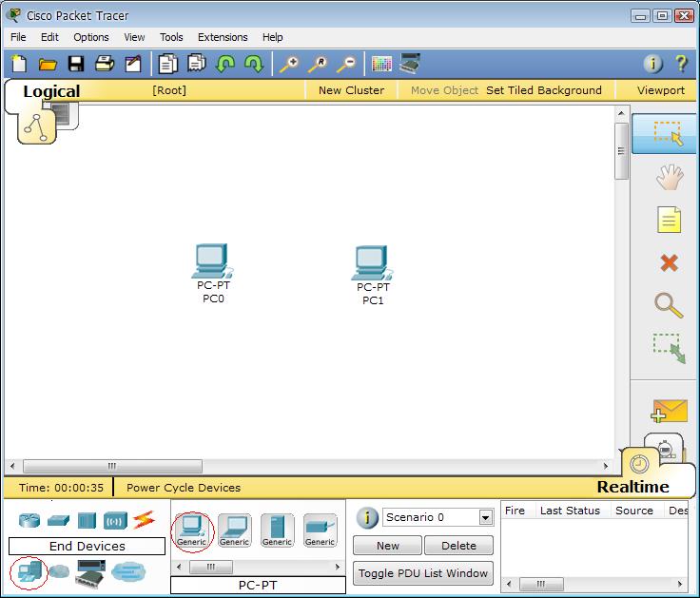
Task: Open the Scenario 0 dropdown
Action: pyautogui.click(x=486, y=518)
